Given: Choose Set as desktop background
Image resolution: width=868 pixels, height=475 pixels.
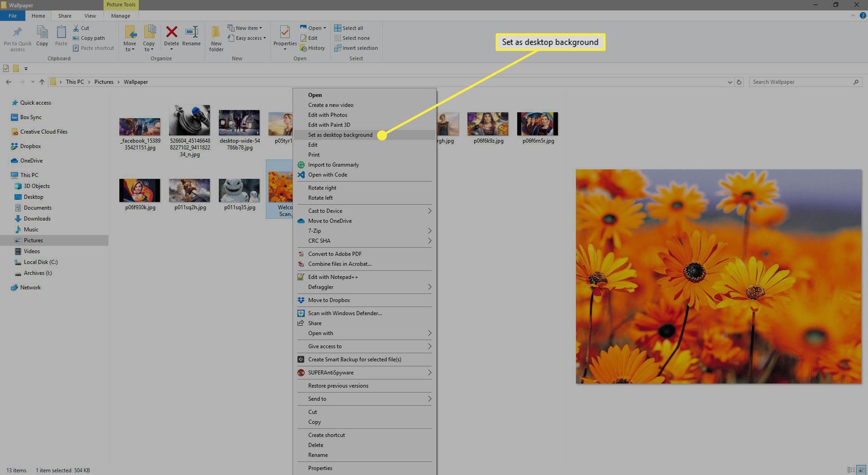Looking at the screenshot, I should point(365,135).
